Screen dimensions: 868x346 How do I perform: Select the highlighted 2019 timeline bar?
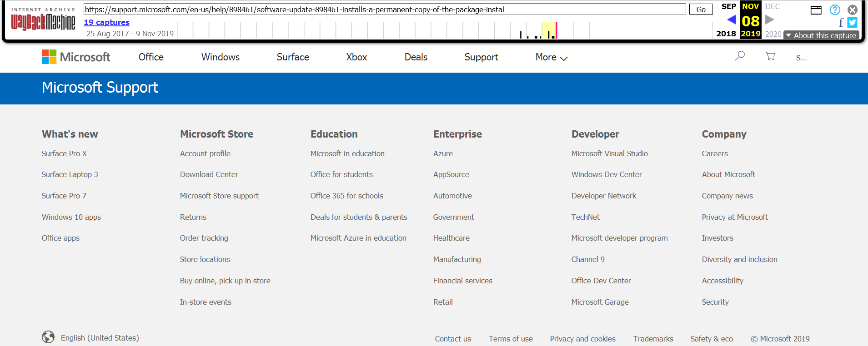[550, 30]
